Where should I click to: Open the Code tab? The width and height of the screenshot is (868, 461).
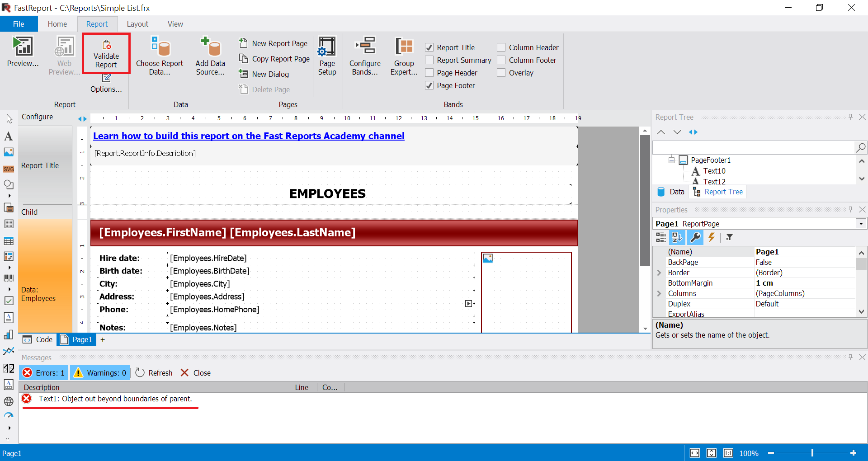click(x=39, y=339)
